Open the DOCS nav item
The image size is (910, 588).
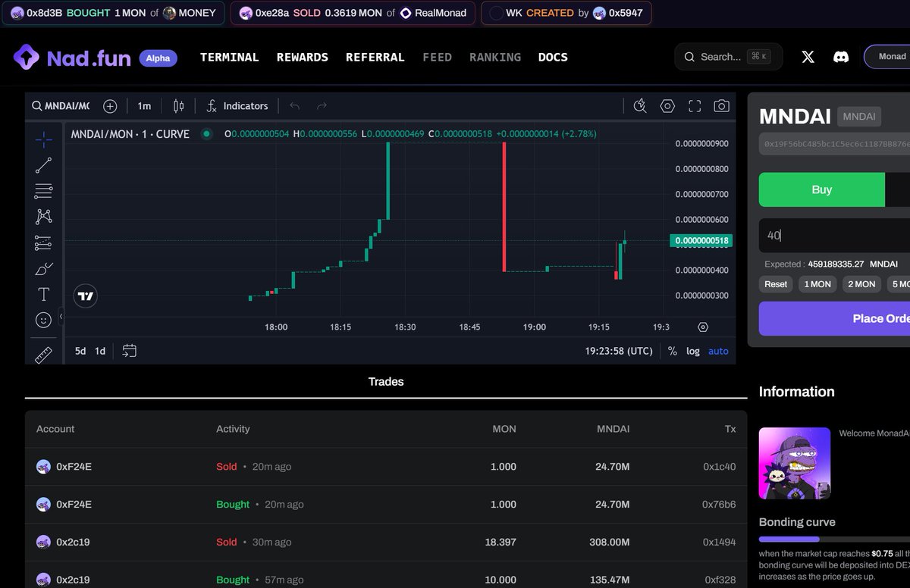coord(553,57)
